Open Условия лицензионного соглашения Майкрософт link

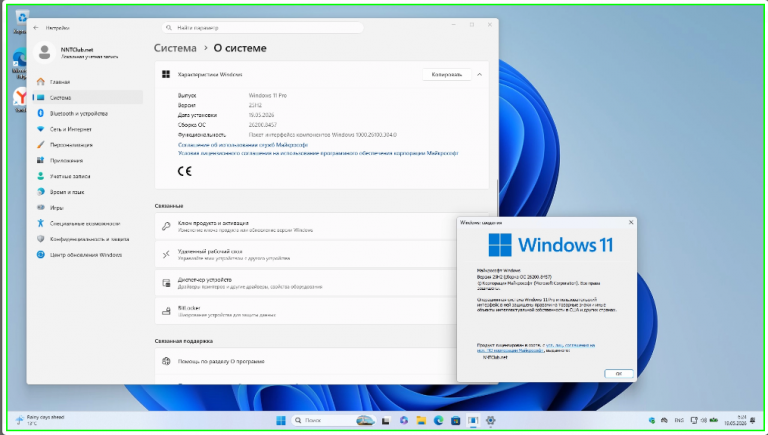coord(318,153)
